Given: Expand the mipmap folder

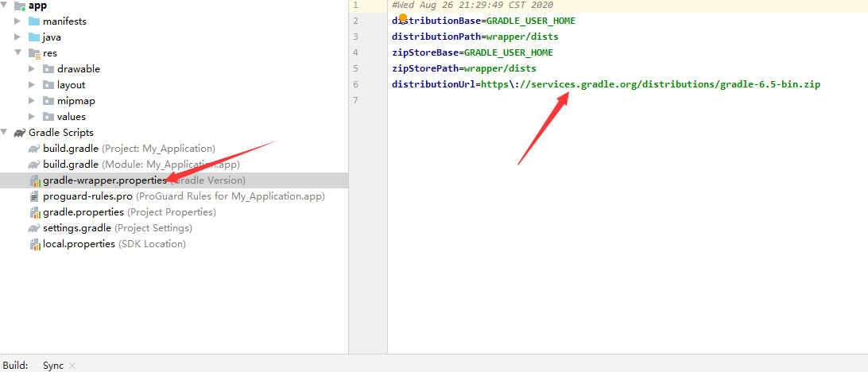Looking at the screenshot, I should [32, 101].
